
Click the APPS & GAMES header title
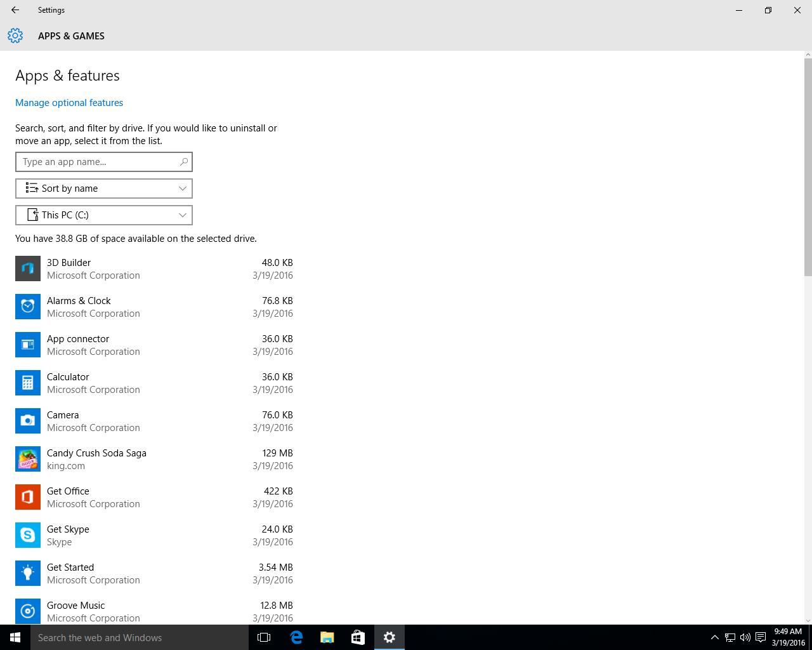coord(71,36)
